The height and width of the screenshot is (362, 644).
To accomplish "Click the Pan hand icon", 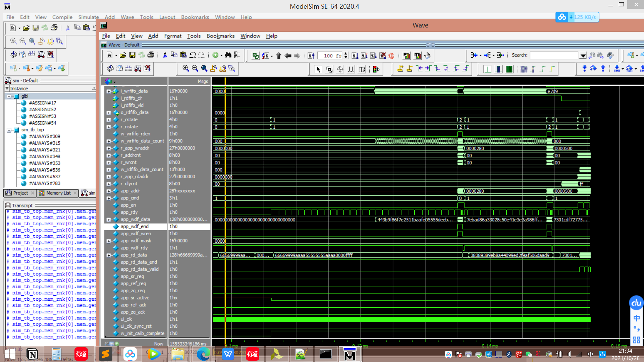I will click(427, 56).
